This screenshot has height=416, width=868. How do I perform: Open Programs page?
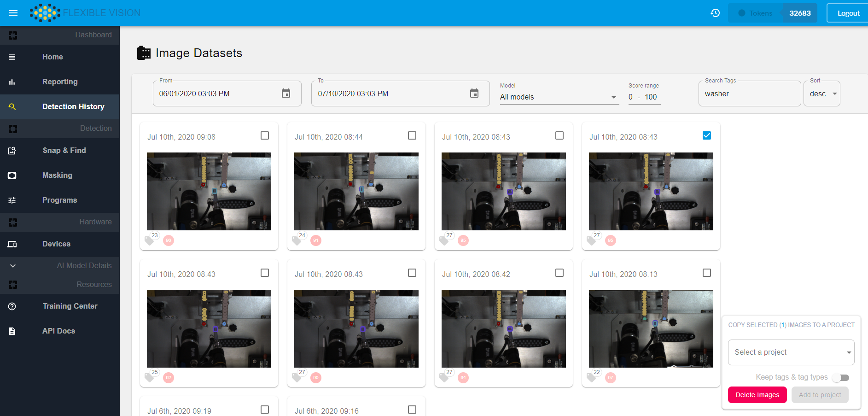59,200
